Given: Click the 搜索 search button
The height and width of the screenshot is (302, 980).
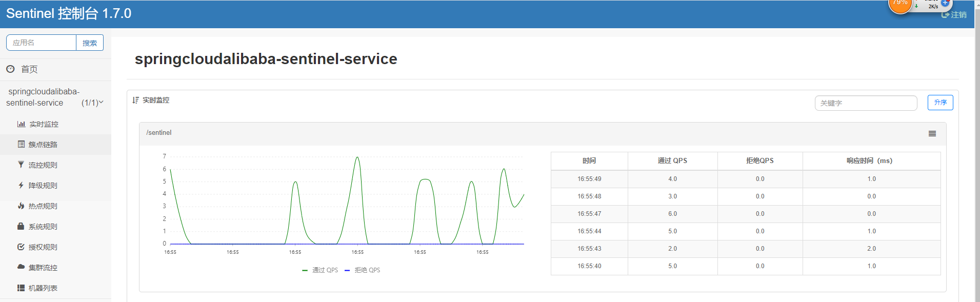Looking at the screenshot, I should (90, 43).
